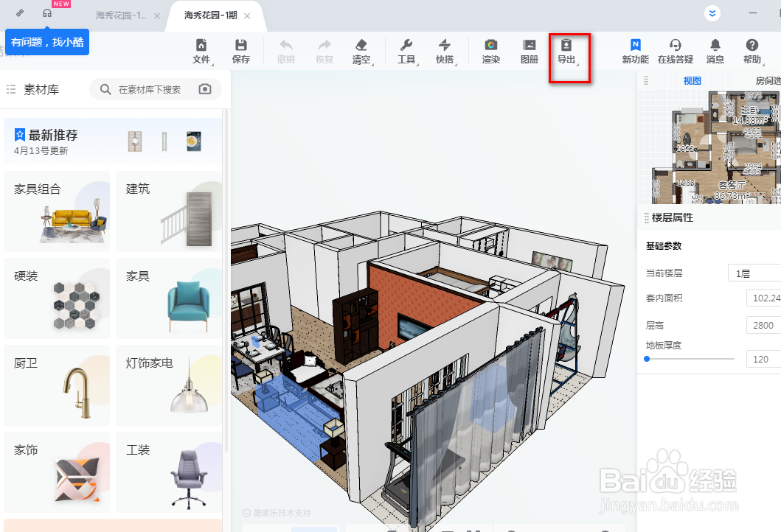Toggle the 素材库 list menu icon

pos(11,89)
